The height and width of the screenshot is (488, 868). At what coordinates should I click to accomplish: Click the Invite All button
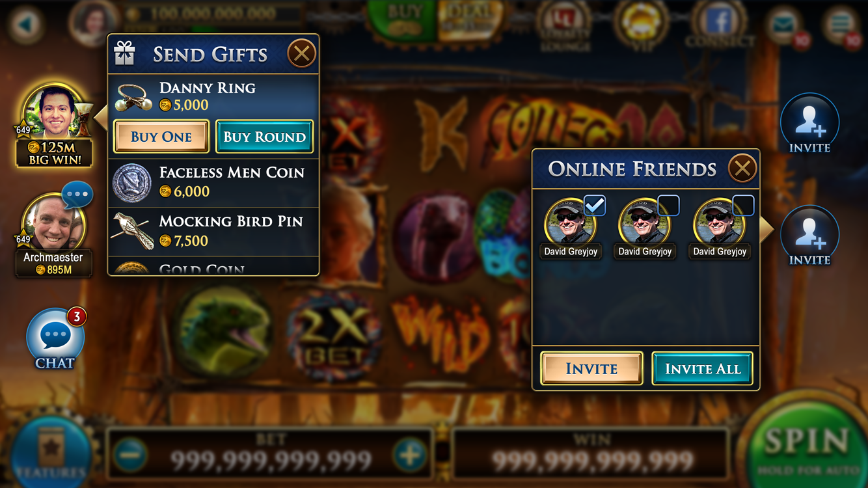703,369
